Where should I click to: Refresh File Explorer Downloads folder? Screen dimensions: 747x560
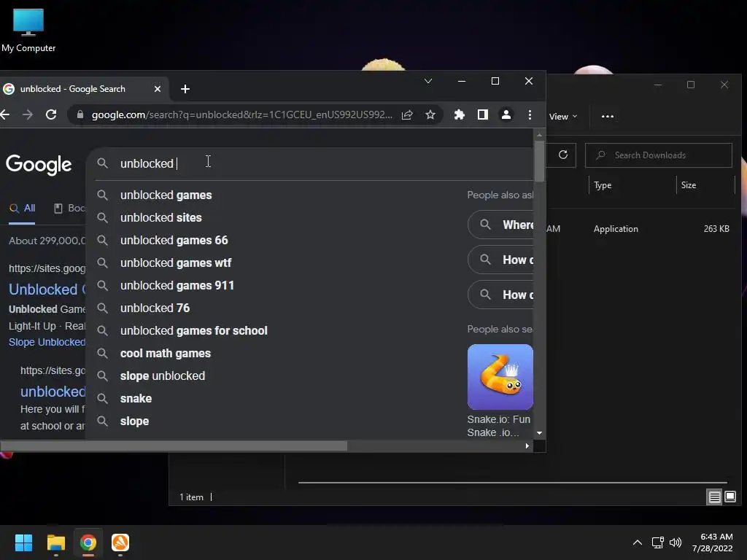click(x=562, y=155)
